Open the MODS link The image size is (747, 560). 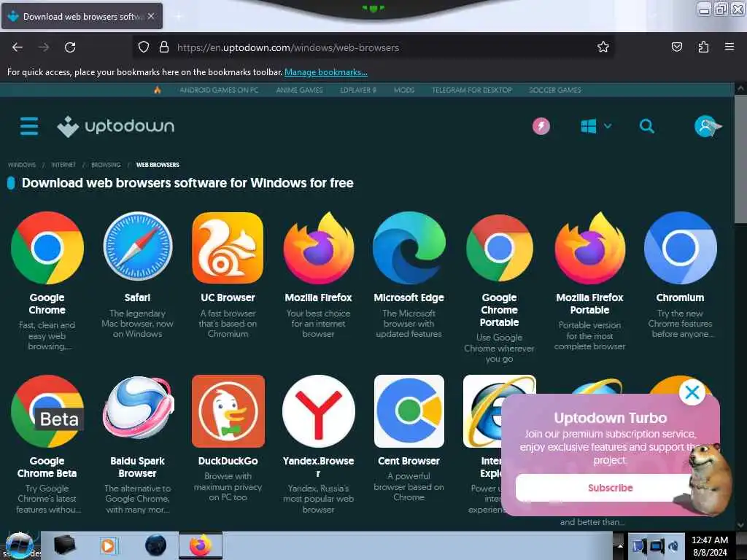[x=404, y=90]
